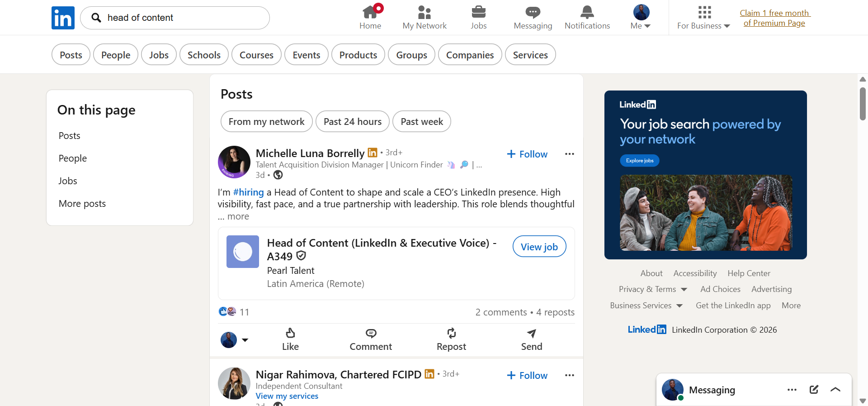Click the View job button

click(539, 246)
